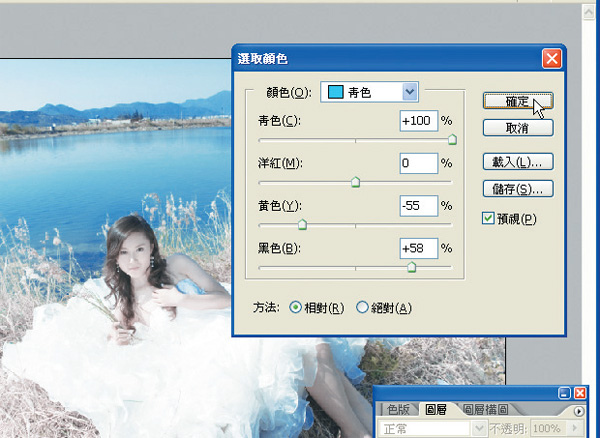Click the 不透明 100% field
The width and height of the screenshot is (600, 438).
pyautogui.click(x=549, y=428)
